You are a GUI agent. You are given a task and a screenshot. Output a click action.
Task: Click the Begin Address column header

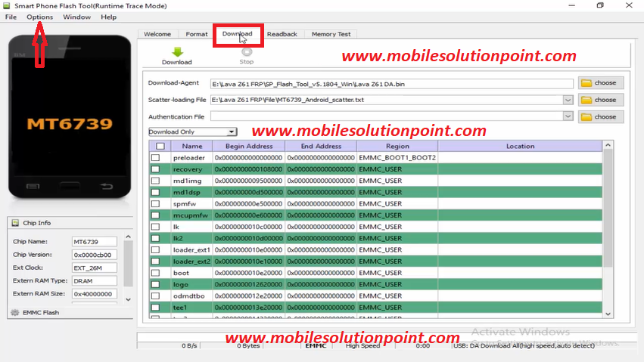(x=249, y=146)
